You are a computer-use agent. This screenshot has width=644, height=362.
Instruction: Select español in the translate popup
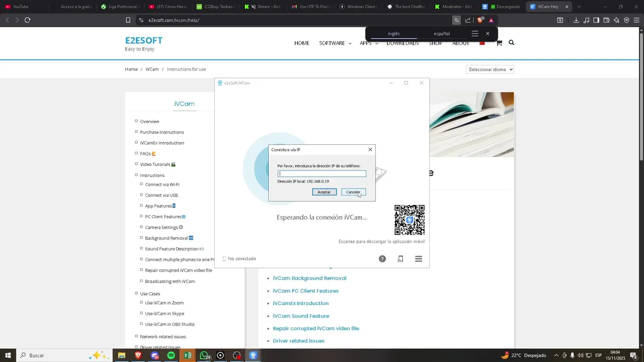(x=442, y=34)
